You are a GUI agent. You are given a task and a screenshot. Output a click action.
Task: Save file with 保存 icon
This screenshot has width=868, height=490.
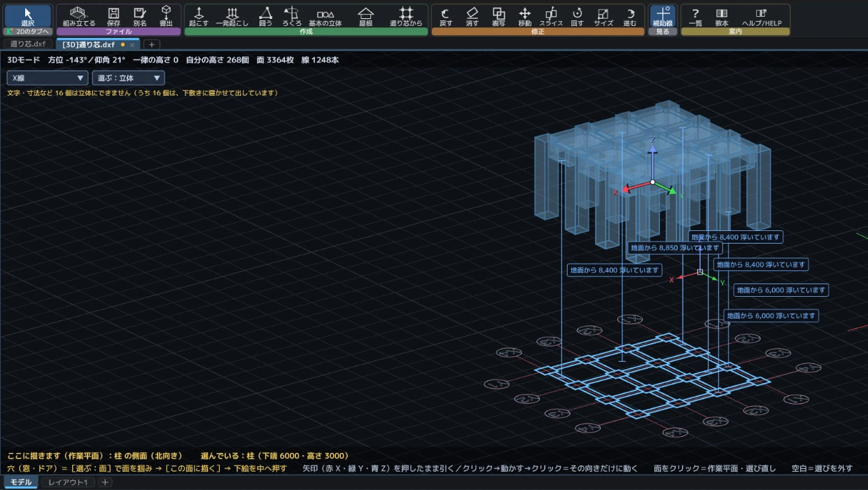(113, 16)
